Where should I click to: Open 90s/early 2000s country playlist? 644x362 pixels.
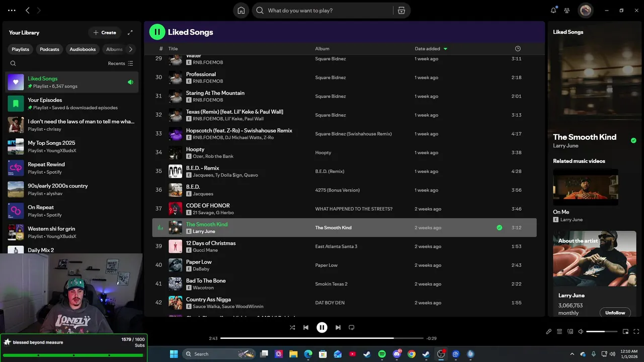72,190
